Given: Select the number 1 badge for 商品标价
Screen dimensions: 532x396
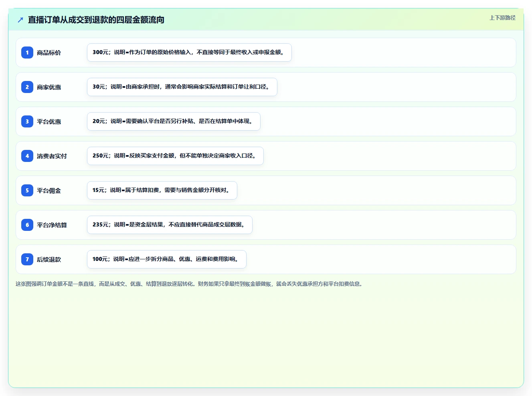Looking at the screenshot, I should (27, 53).
